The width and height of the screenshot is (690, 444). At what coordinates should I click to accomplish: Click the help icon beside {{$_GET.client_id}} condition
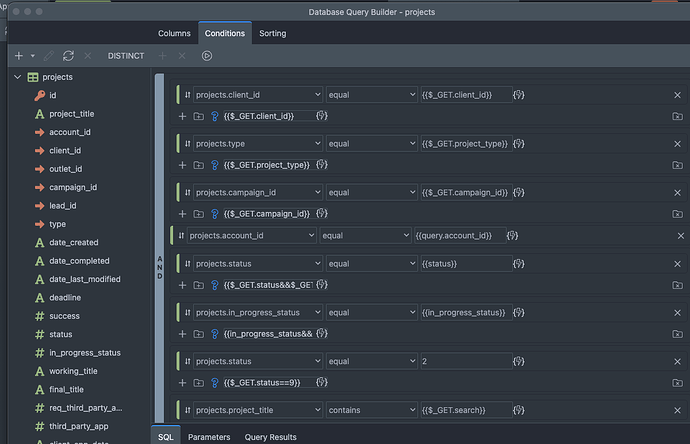point(215,116)
